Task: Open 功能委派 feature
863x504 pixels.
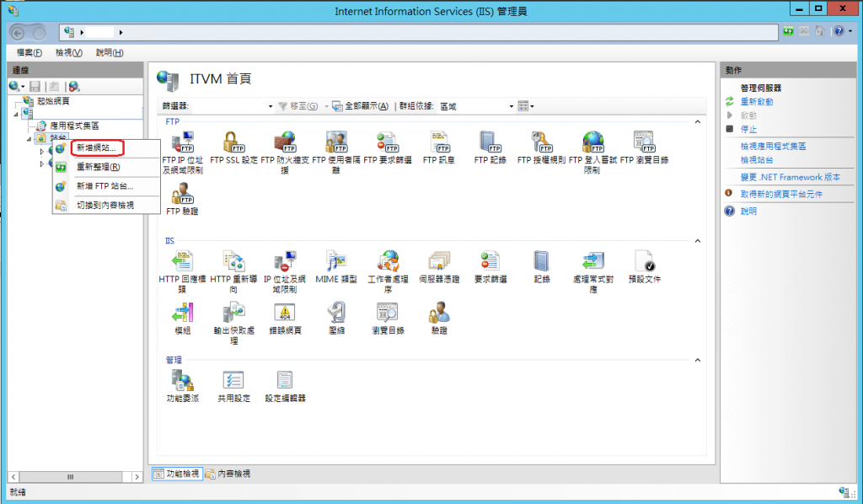Action: [182, 386]
